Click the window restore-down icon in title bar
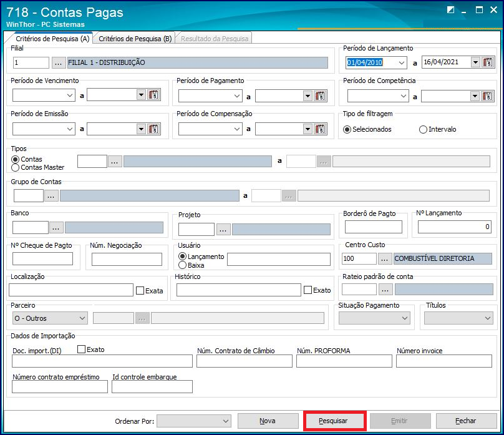 pos(450,10)
